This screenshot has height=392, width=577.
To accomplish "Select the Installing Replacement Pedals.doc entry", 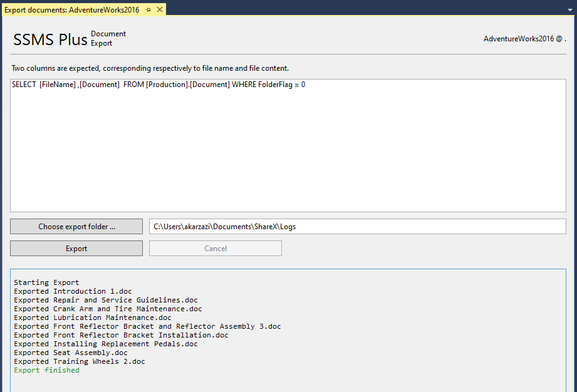I will pos(106,344).
